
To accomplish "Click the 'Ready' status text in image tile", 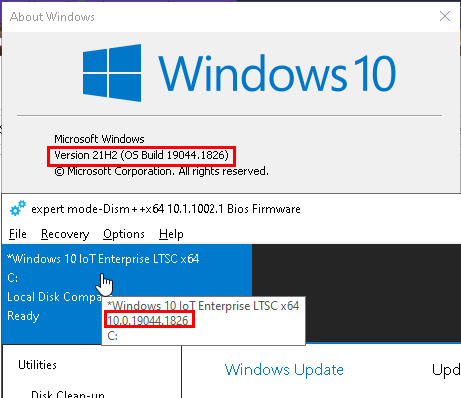I will tap(23, 316).
